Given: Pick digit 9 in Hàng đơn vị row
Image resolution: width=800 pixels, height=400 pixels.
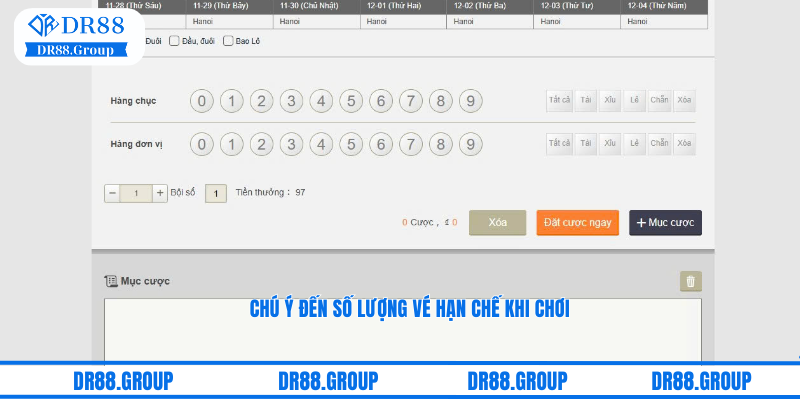Looking at the screenshot, I should coord(470,144).
